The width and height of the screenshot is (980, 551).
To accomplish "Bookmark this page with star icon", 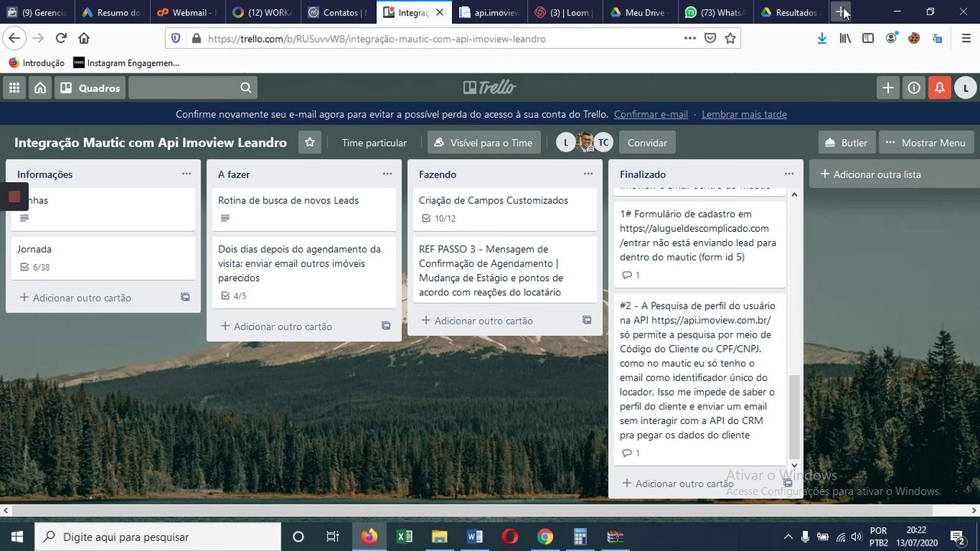I will (x=731, y=38).
